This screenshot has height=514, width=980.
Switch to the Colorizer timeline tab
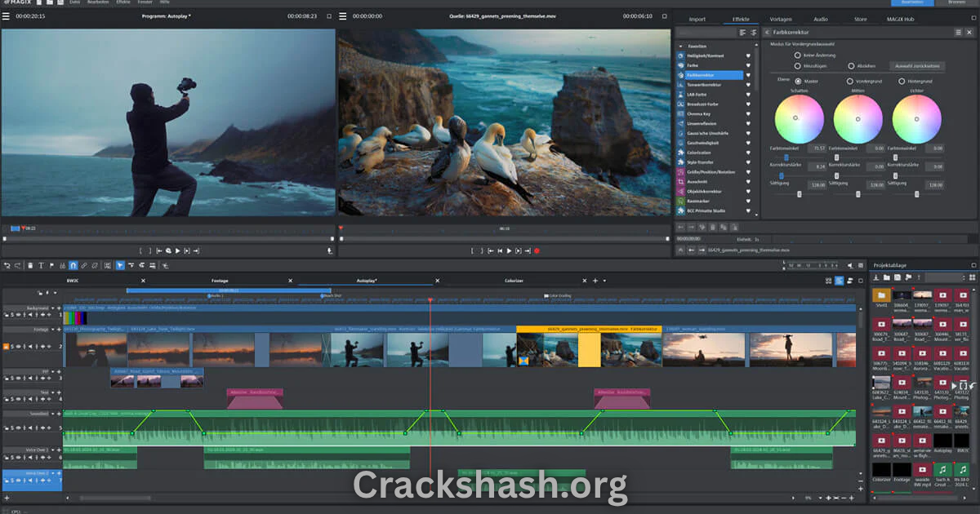(x=514, y=281)
